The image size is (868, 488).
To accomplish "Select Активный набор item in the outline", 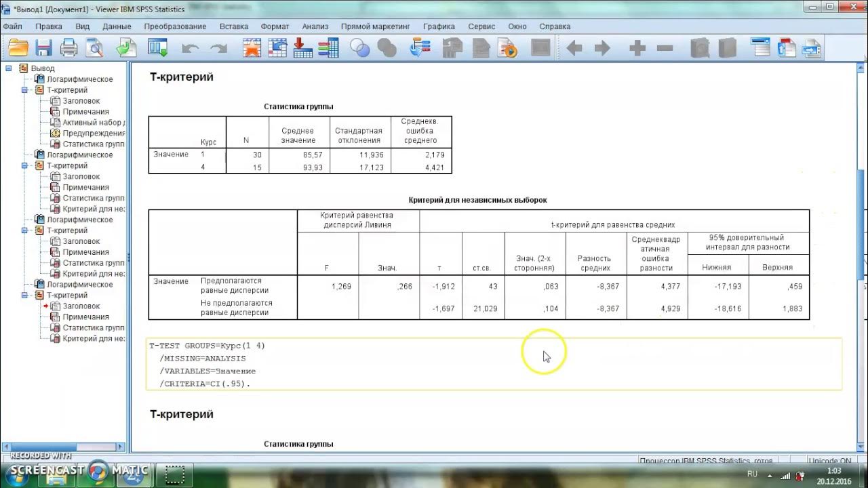I will (x=94, y=123).
